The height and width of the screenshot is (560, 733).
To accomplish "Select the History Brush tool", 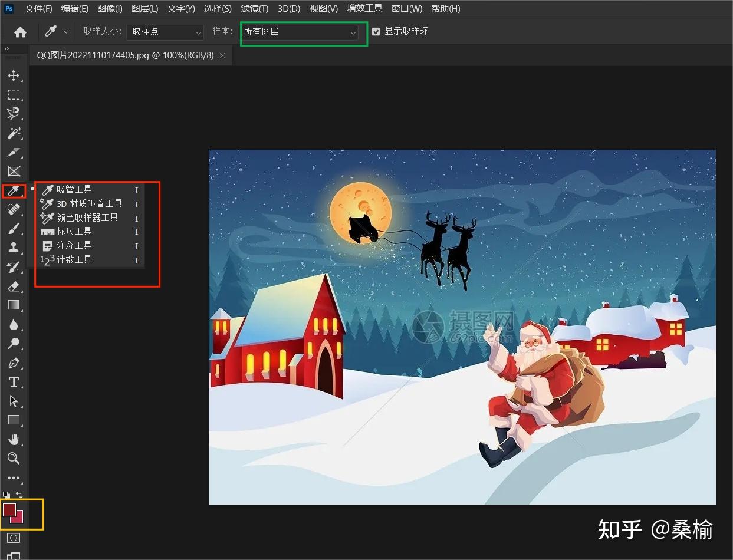I will point(14,267).
